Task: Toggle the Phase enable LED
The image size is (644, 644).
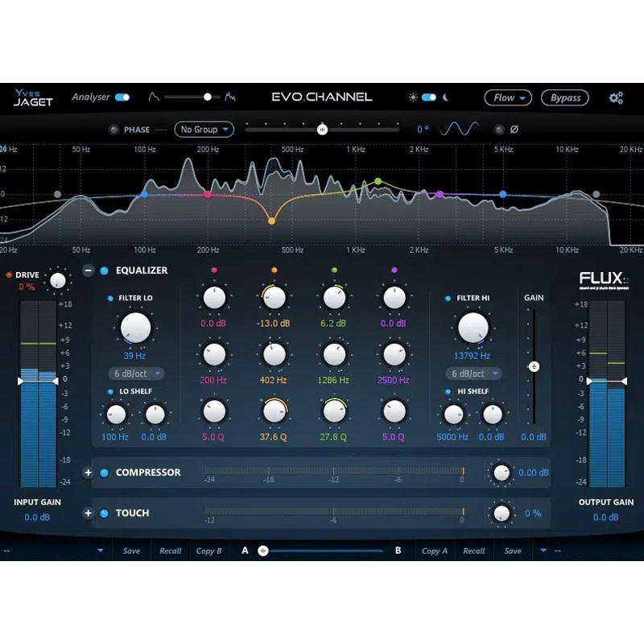Action: (x=114, y=130)
